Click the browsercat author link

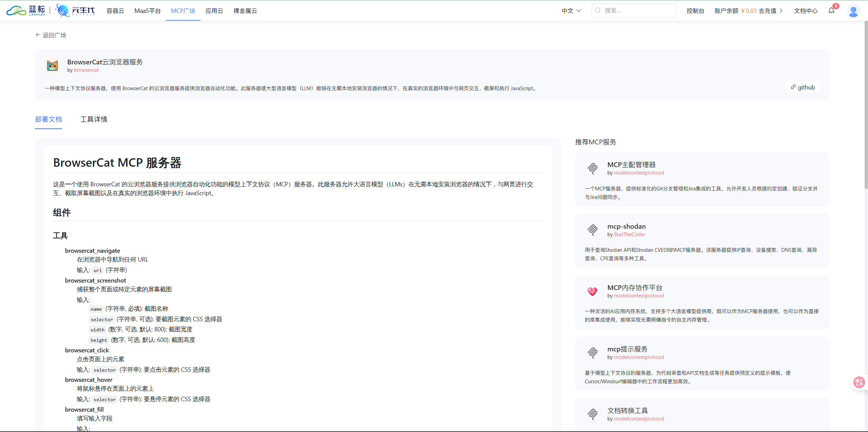[x=86, y=70]
